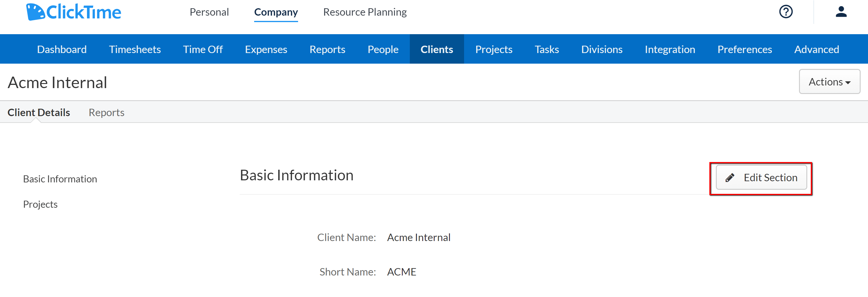Open Projects from the left sidebar
Image resolution: width=868 pixels, height=297 pixels.
pyautogui.click(x=40, y=204)
